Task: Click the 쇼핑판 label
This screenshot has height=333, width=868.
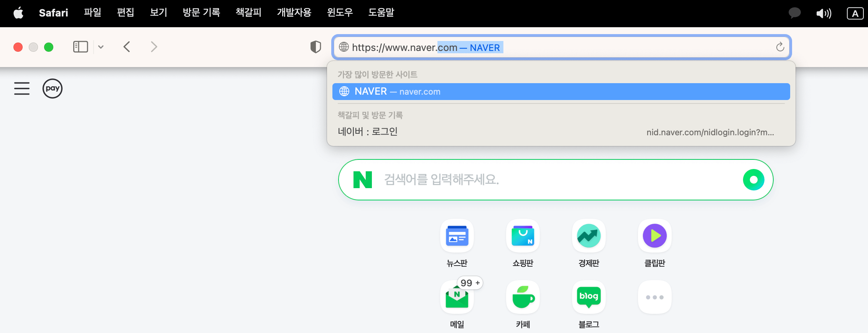Action: pyautogui.click(x=523, y=263)
